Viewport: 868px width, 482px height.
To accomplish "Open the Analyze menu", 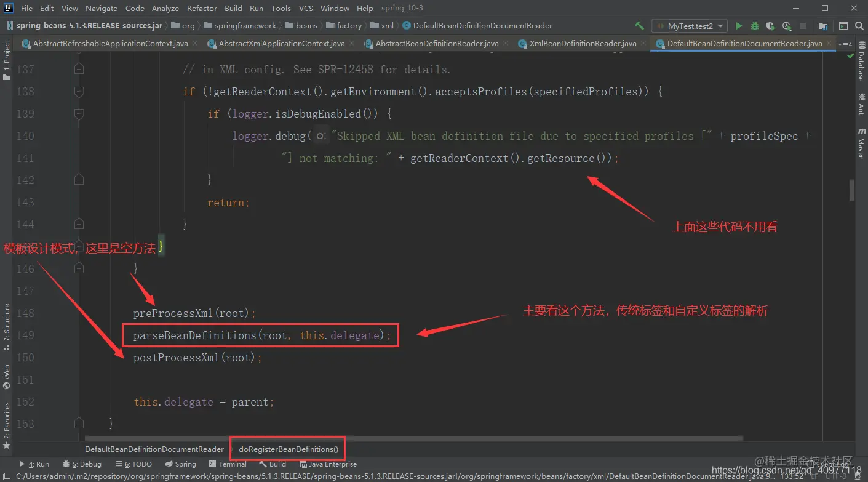I will click(166, 9).
